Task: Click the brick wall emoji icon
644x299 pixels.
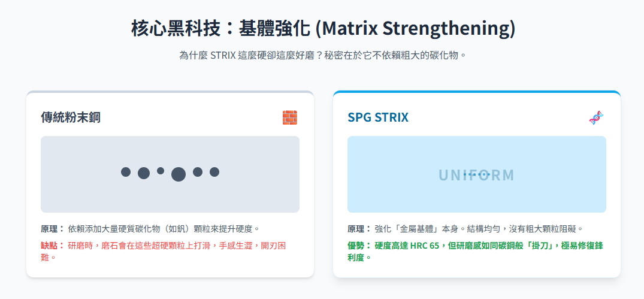Action: [290, 117]
